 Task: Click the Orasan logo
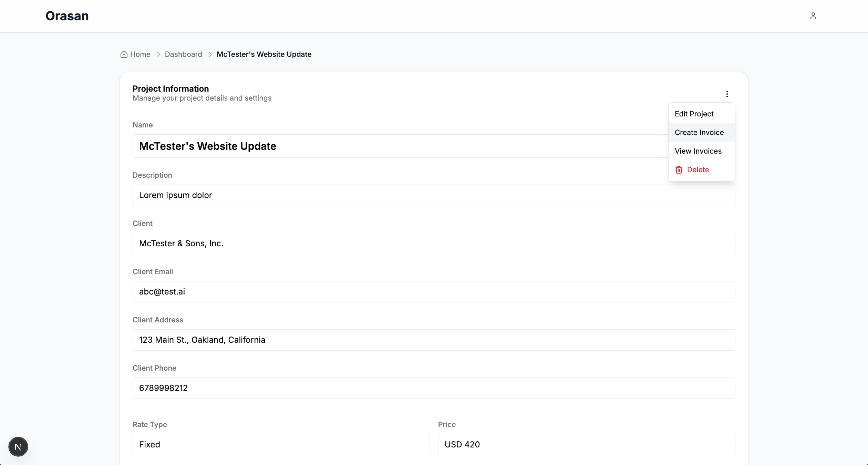tap(67, 16)
